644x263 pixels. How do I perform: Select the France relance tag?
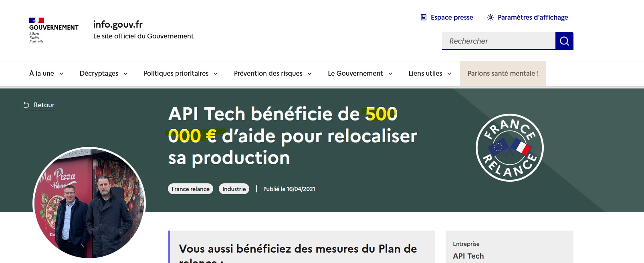coord(190,189)
